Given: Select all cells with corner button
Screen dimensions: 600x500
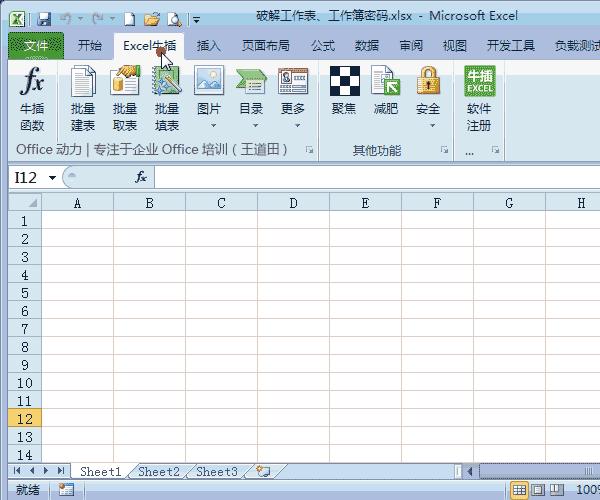Looking at the screenshot, I should (25, 202).
